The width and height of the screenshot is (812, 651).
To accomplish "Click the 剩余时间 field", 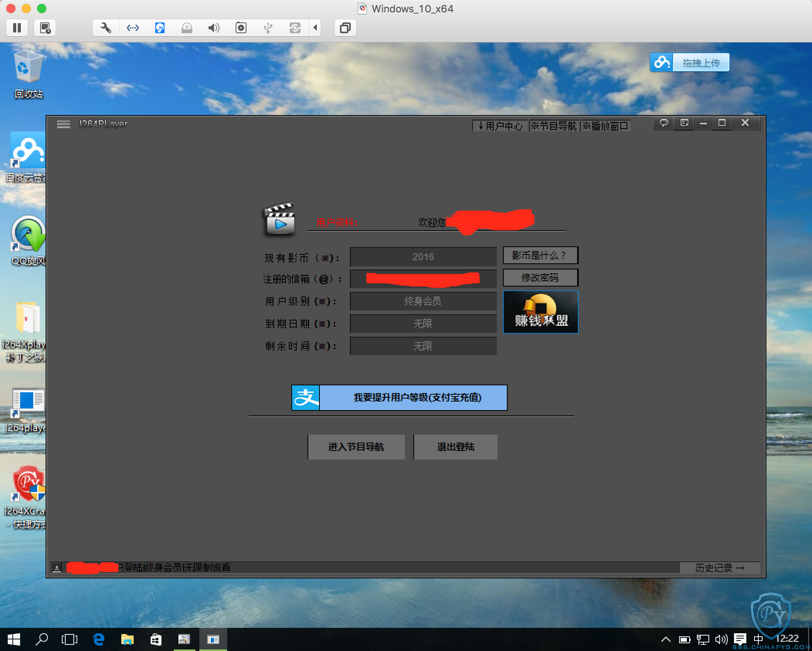I will (x=423, y=346).
